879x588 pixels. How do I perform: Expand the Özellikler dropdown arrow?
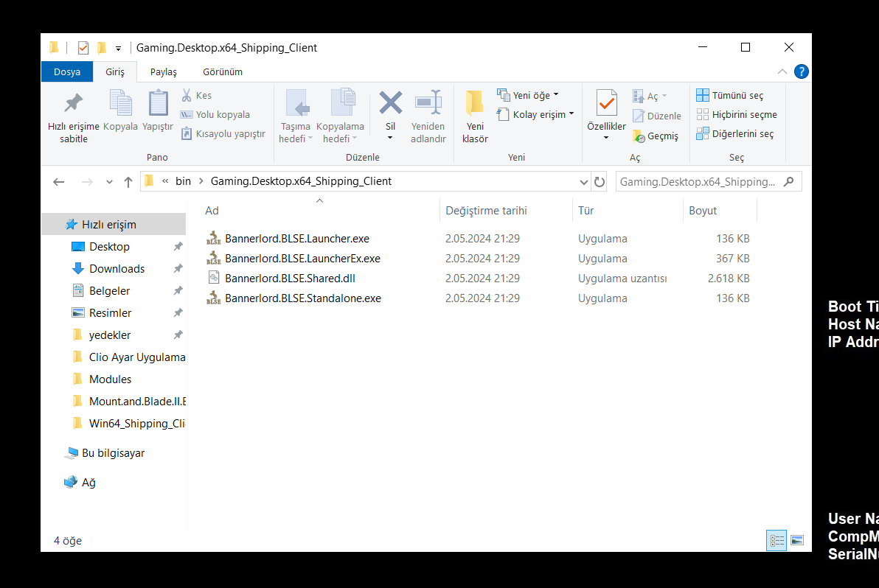point(607,138)
